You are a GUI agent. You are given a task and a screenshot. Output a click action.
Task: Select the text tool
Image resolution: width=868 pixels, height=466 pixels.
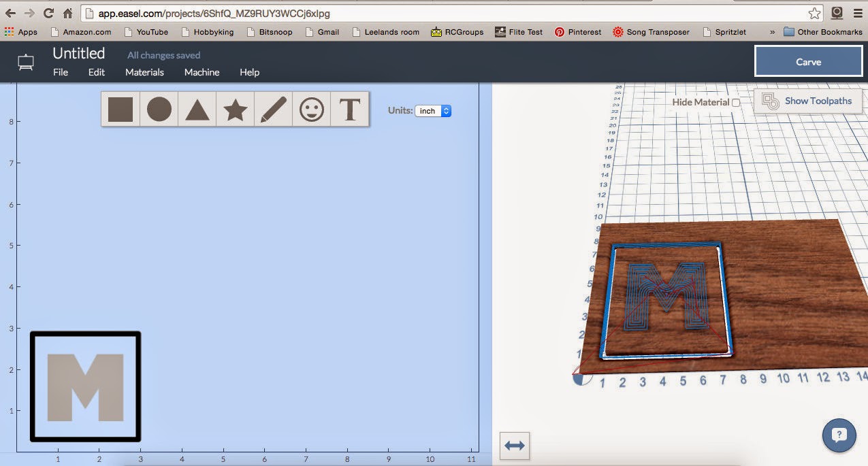[x=350, y=109]
